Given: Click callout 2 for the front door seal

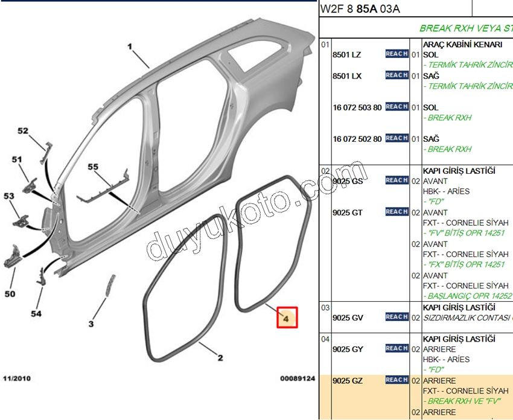Looking at the screenshot, I should point(220,358).
